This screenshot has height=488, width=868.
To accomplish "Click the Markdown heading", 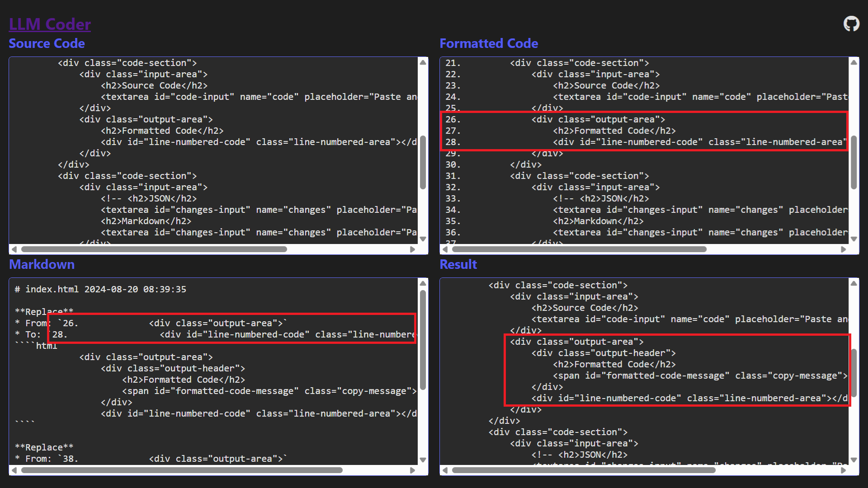I will pyautogui.click(x=42, y=264).
